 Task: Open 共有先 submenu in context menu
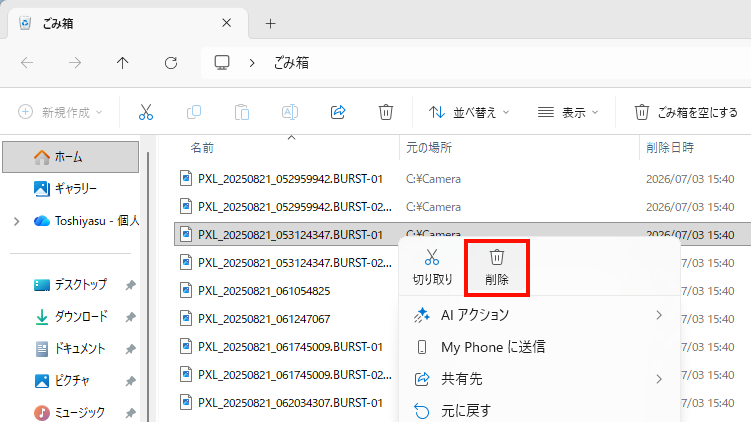539,379
